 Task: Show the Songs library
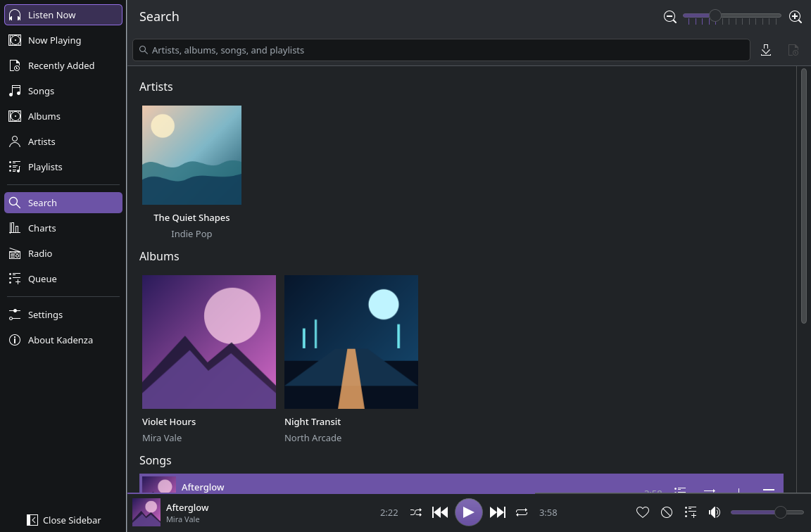coord(63,91)
